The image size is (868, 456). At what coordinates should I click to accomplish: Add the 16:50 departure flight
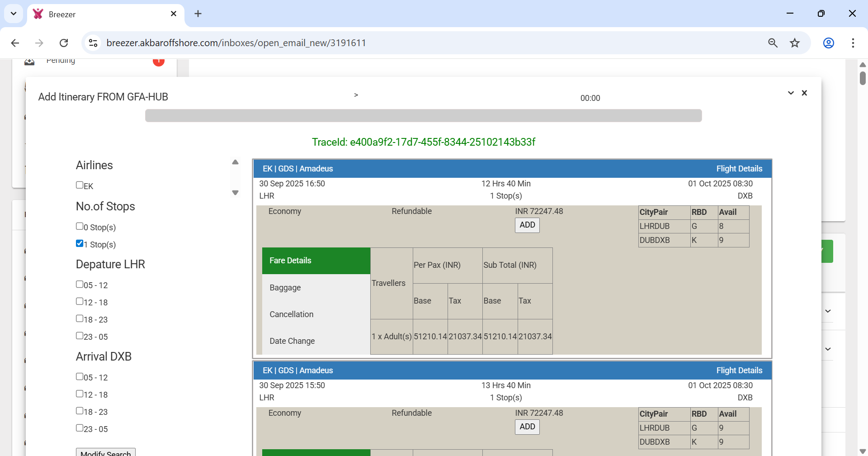tap(527, 225)
